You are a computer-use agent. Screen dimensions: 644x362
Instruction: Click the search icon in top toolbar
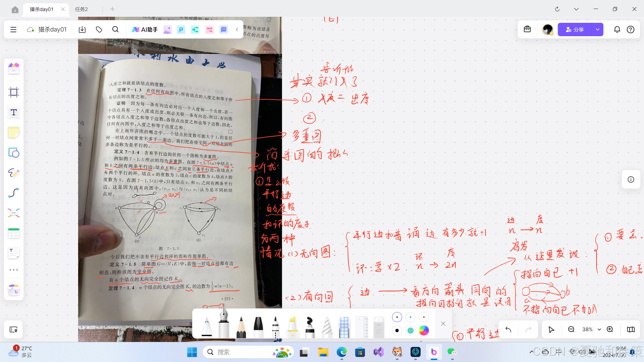[115, 29]
